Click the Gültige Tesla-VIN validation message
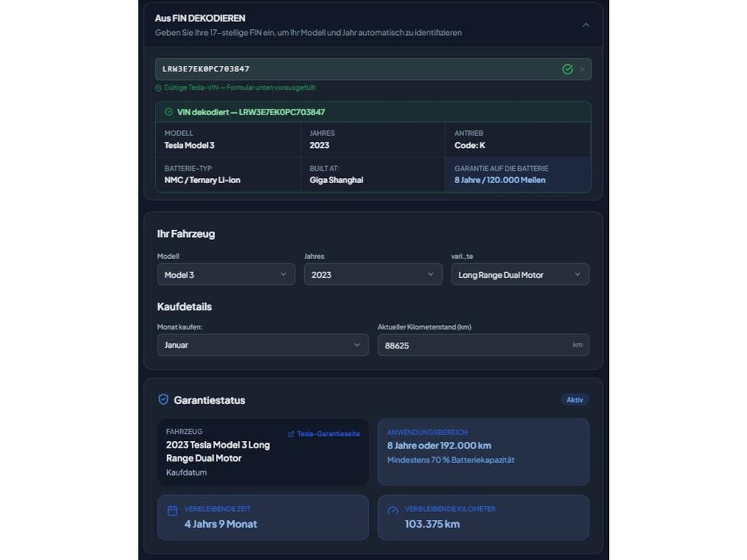Screen dimensions: 747x560 click(239, 87)
